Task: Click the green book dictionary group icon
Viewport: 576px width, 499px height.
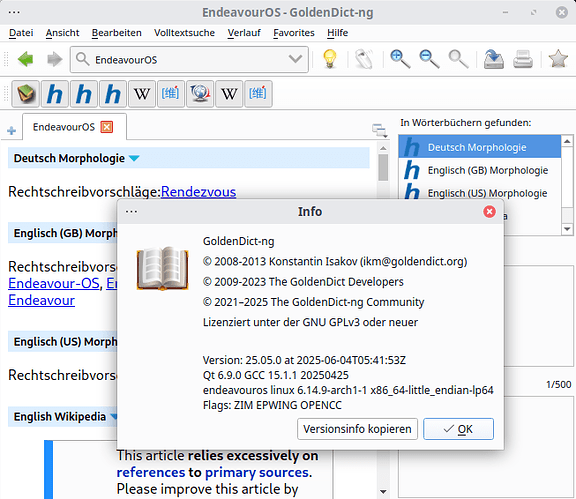Action: (x=26, y=94)
